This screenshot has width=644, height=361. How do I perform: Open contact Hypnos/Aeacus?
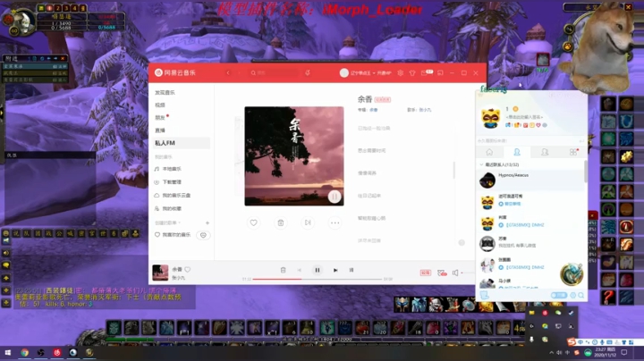coord(530,180)
